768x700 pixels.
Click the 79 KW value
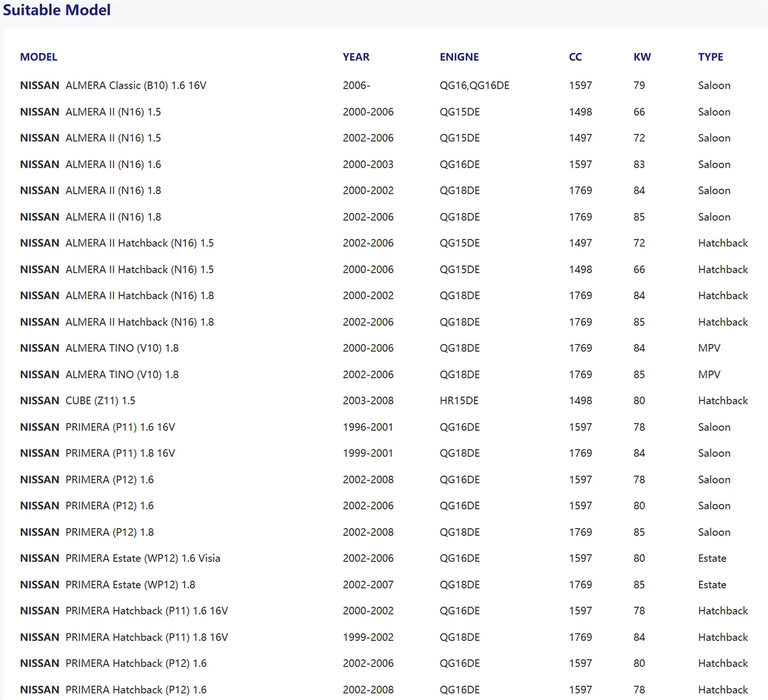tap(639, 85)
